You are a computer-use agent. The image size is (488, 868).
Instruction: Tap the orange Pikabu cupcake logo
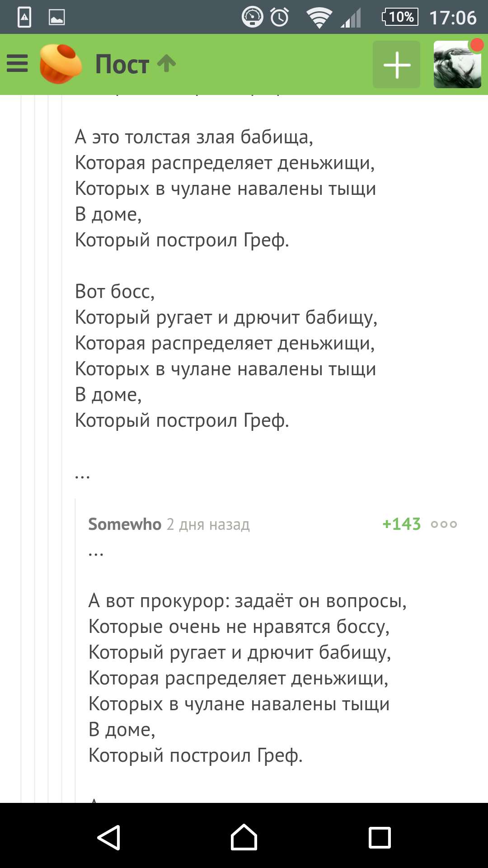coord(60,64)
